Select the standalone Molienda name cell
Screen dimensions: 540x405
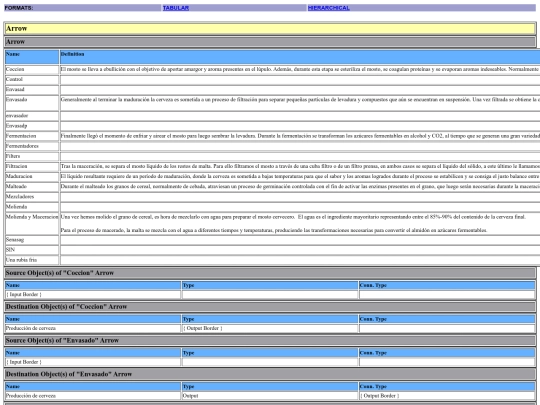32,207
